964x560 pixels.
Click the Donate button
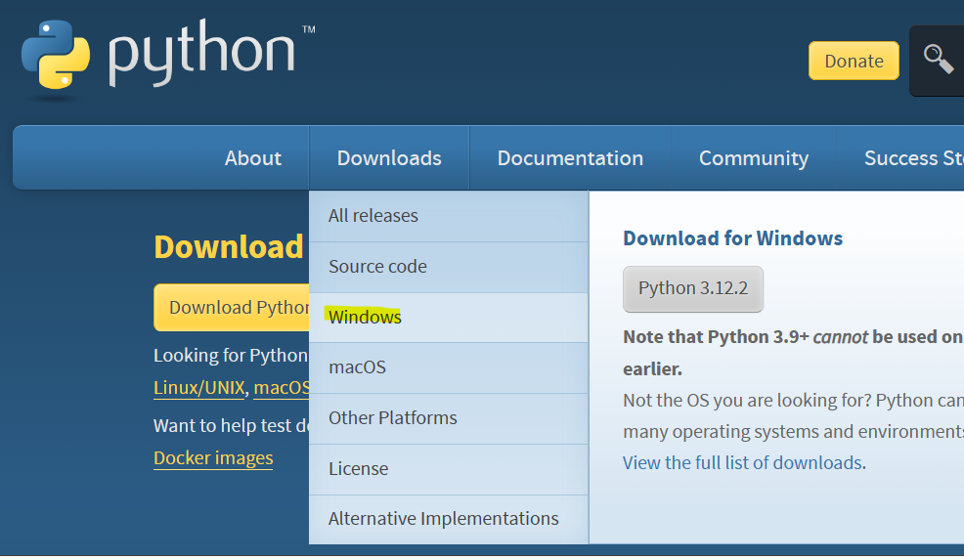coord(854,61)
